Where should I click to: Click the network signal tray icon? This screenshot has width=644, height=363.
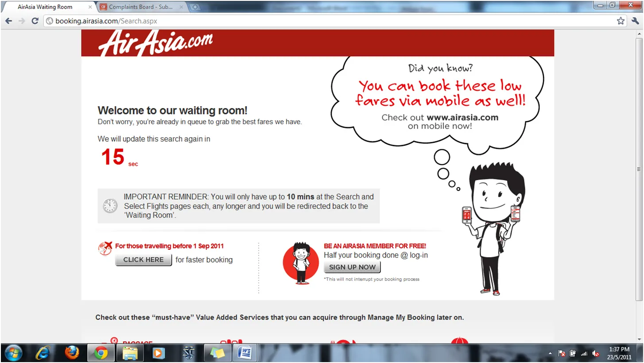584,354
